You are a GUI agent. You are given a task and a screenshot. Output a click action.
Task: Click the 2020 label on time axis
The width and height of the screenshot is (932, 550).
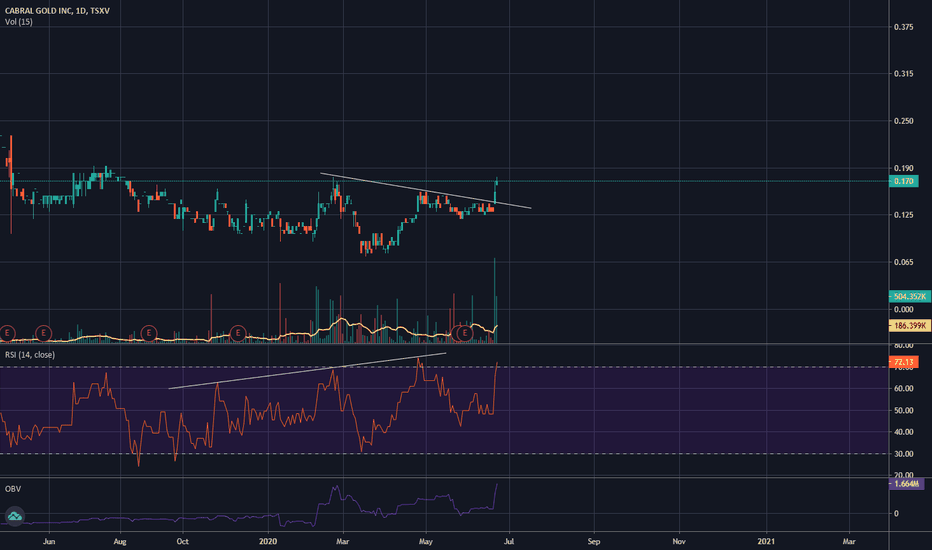(x=268, y=542)
